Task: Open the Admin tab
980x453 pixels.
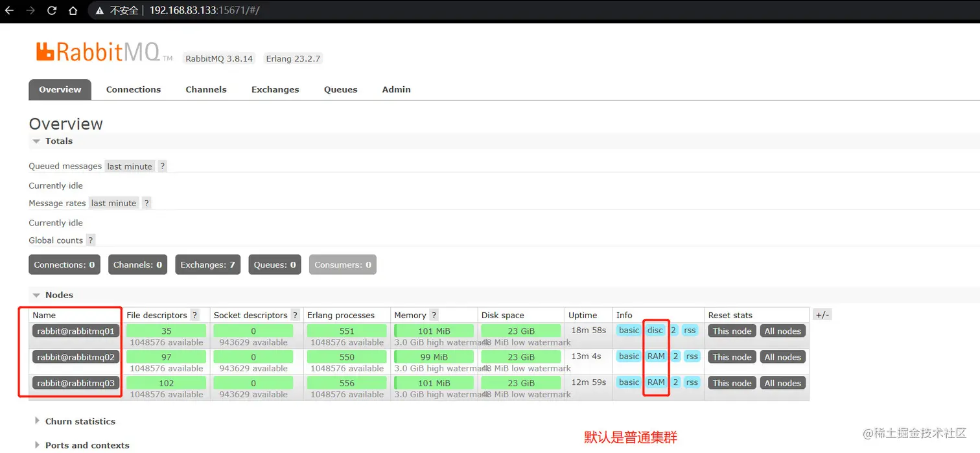Action: pos(397,89)
